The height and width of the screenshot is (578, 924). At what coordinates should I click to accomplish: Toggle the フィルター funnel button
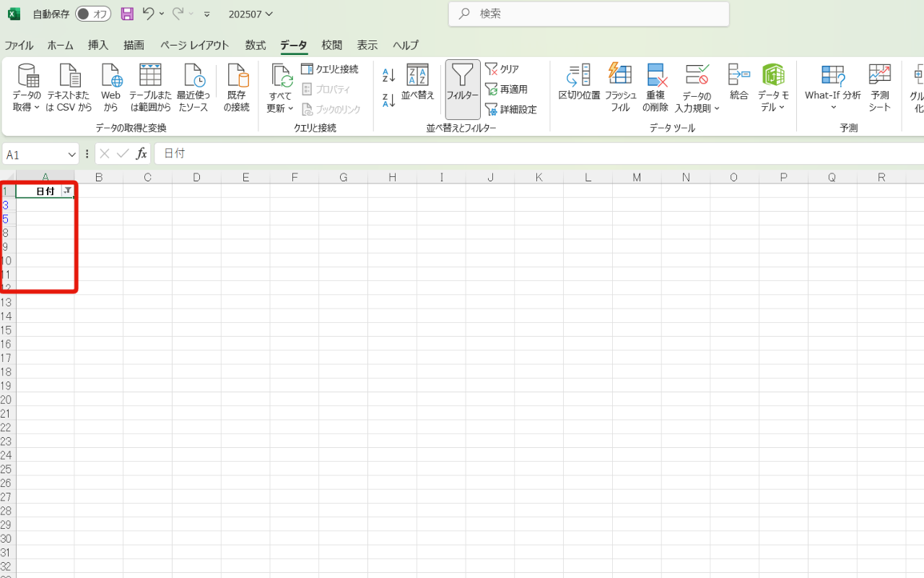tap(463, 90)
